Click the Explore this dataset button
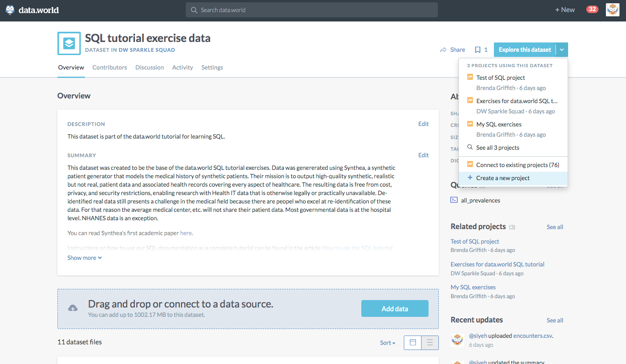Screen dimensions: 626x364 [x=525, y=49]
